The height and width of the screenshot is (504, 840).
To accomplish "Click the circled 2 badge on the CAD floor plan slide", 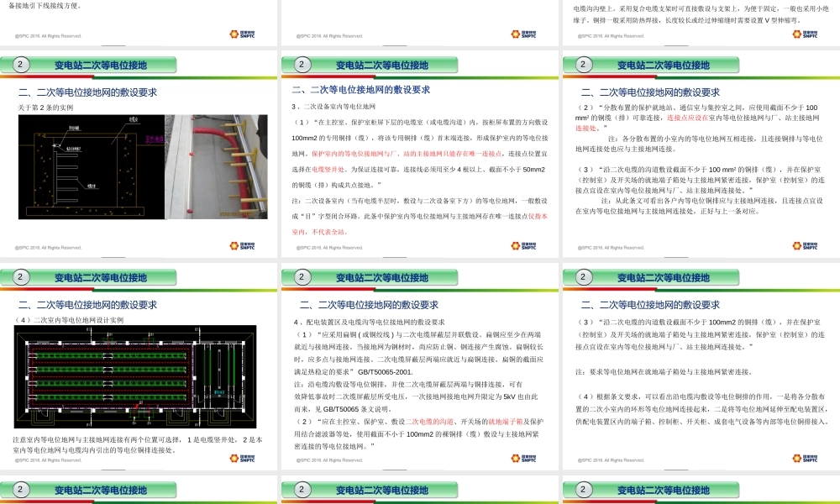I will (20, 277).
